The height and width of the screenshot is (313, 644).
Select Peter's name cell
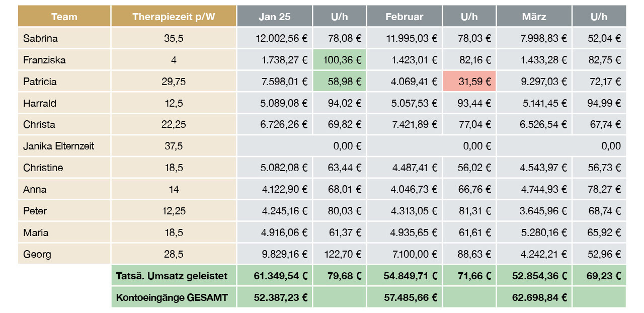click(x=64, y=211)
